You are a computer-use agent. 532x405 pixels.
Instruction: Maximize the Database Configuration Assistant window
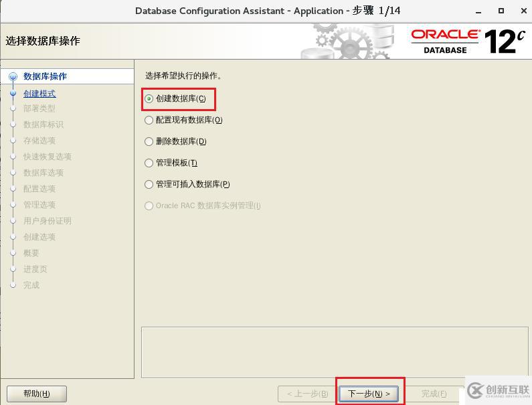tap(501, 11)
